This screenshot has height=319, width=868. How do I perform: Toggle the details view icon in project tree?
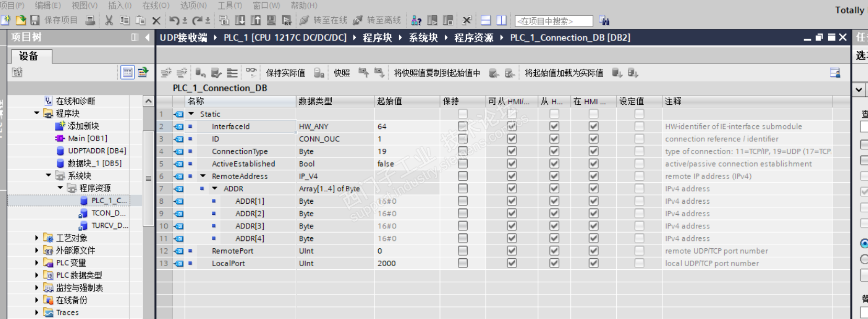point(127,72)
